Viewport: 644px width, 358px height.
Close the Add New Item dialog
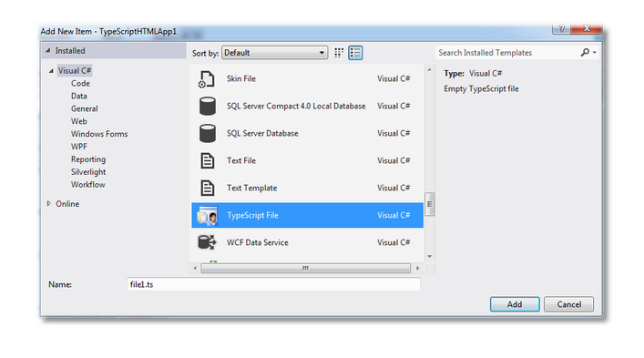coord(587,28)
